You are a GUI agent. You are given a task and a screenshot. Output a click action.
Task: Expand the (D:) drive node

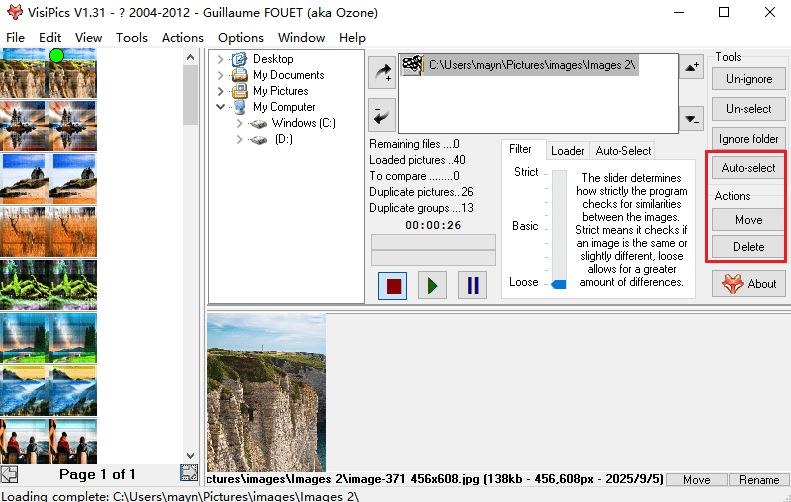(x=240, y=139)
